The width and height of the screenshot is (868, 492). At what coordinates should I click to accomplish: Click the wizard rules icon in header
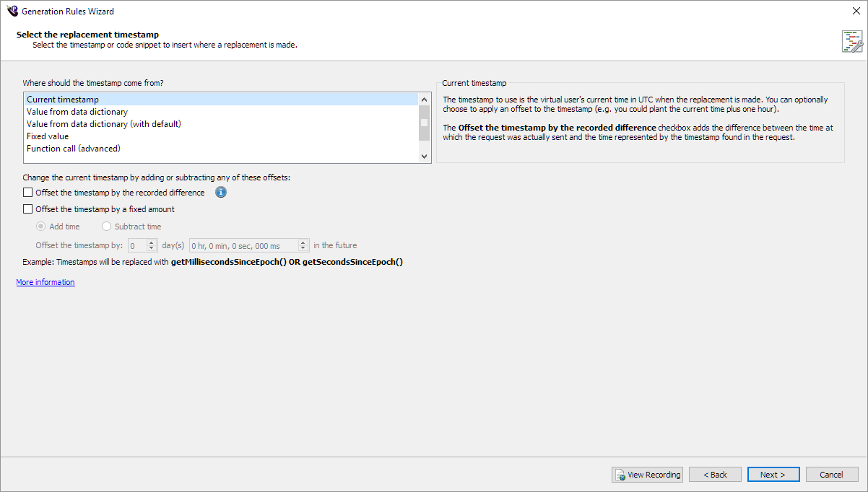(851, 41)
